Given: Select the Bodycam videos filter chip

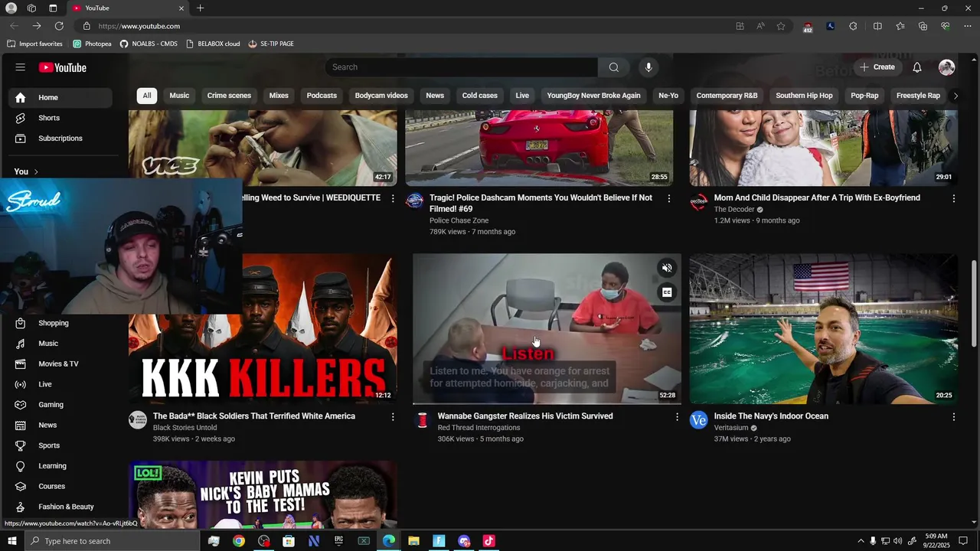Looking at the screenshot, I should (x=381, y=96).
